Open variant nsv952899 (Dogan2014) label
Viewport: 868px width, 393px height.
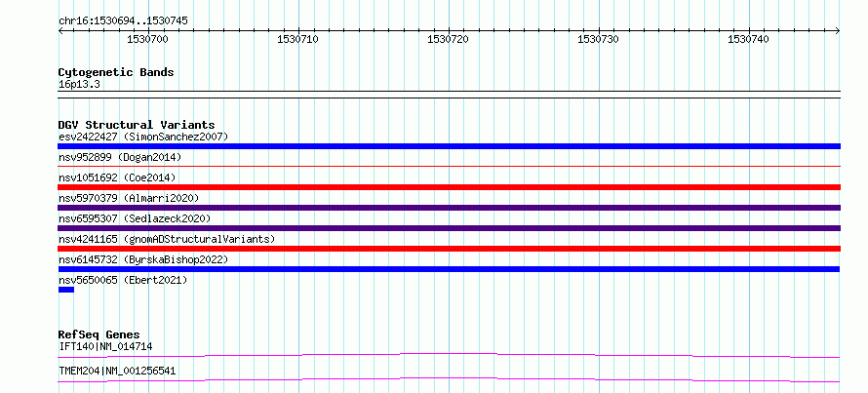click(x=120, y=157)
